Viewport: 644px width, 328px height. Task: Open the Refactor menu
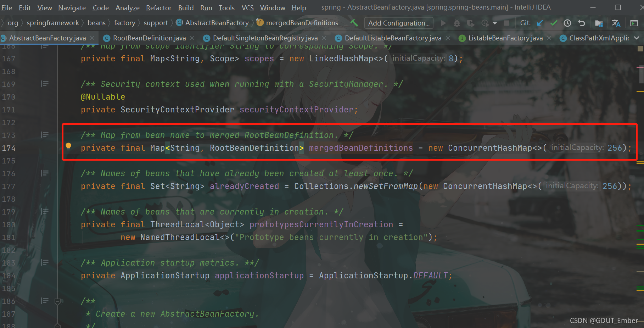point(158,7)
